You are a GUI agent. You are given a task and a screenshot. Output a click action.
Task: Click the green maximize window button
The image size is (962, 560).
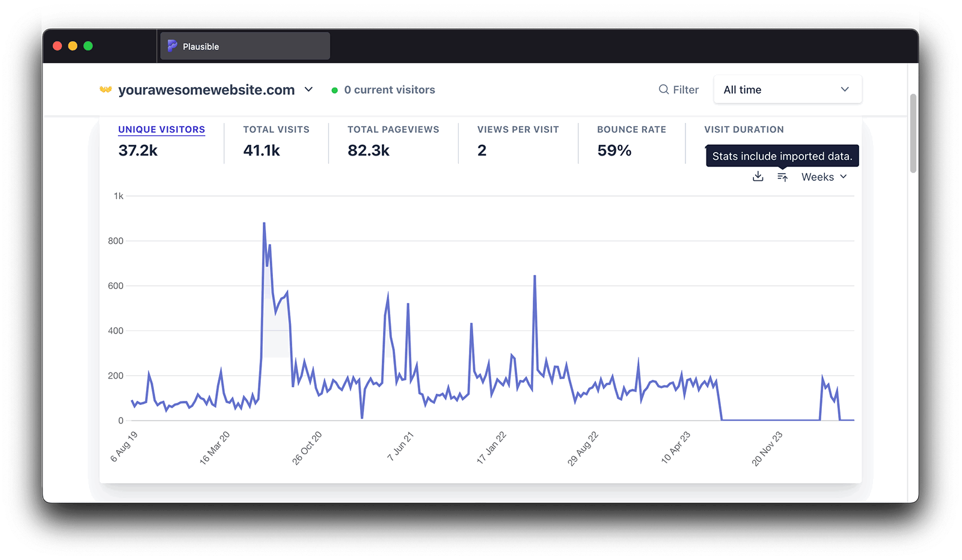[x=88, y=46]
